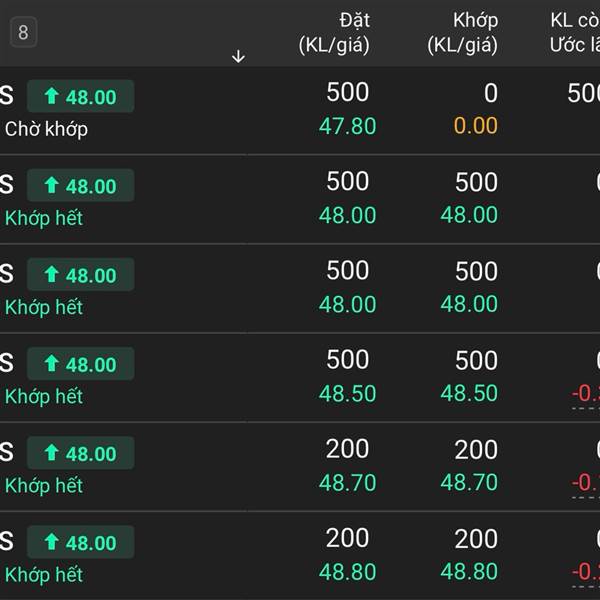Click the 48.70 order price value
Screen dimensions: 600x600
pyautogui.click(x=347, y=482)
